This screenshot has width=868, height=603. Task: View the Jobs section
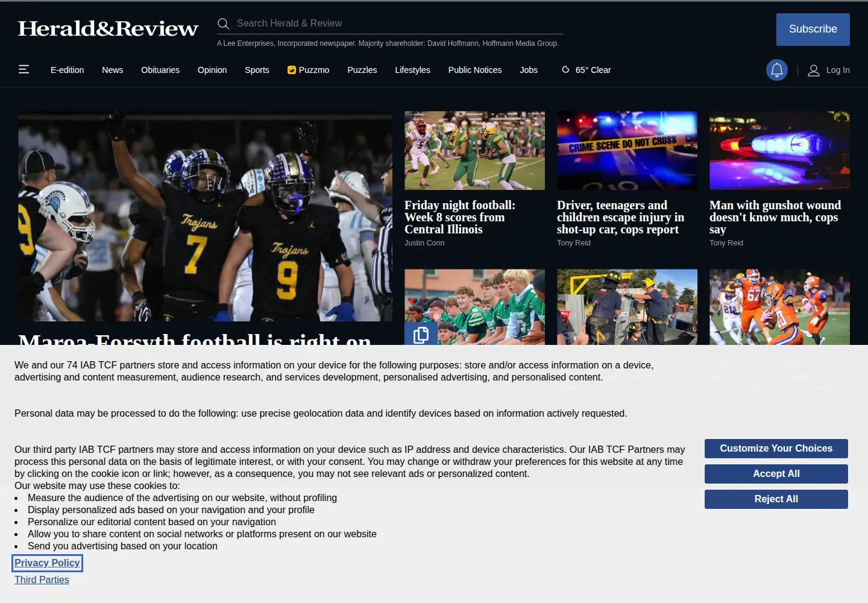pyautogui.click(x=529, y=70)
